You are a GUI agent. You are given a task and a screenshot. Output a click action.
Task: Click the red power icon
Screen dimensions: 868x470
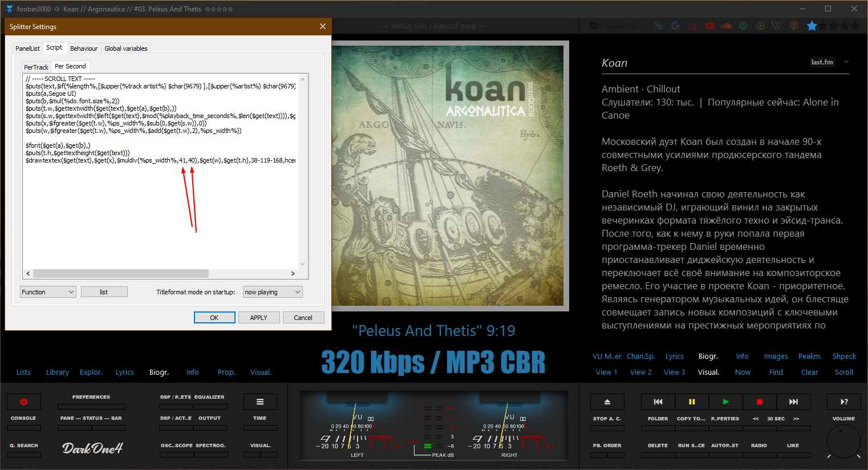tap(23, 402)
